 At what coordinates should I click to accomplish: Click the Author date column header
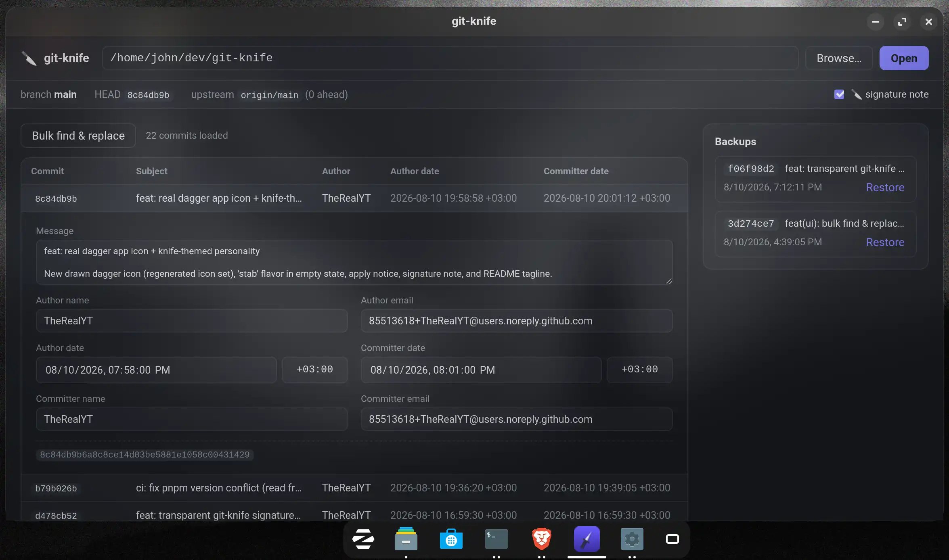tap(415, 171)
